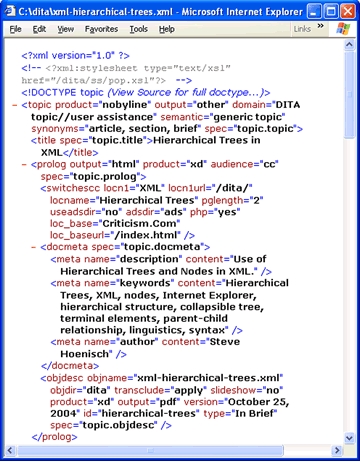The image size is (360, 462).
Task: Collapse the prolog element node
Action: pyautogui.click(x=24, y=165)
